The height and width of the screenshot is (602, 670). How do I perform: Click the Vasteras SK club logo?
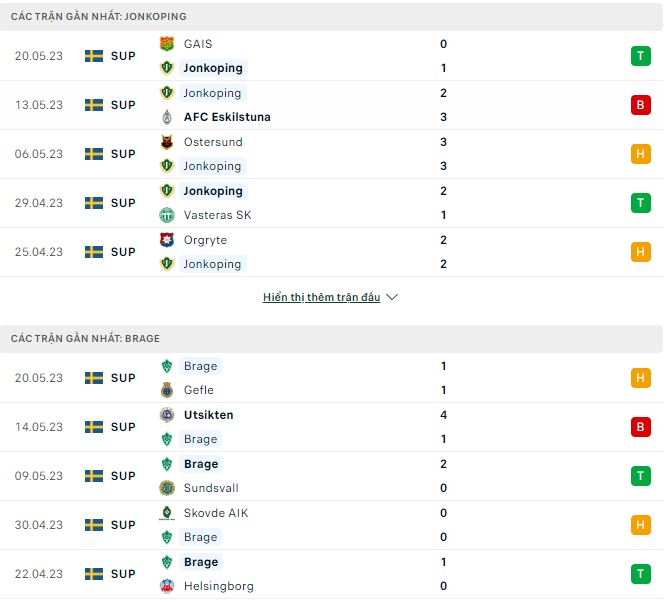(167, 215)
